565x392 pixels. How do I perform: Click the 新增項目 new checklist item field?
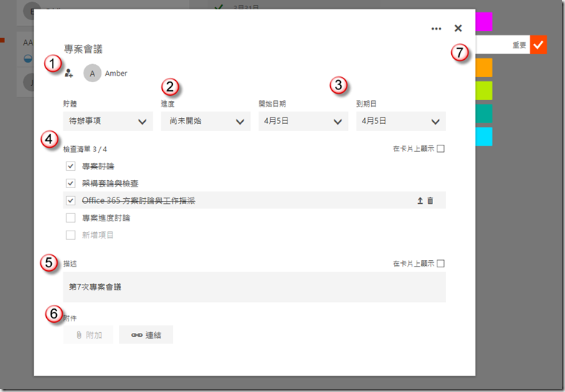pos(98,235)
